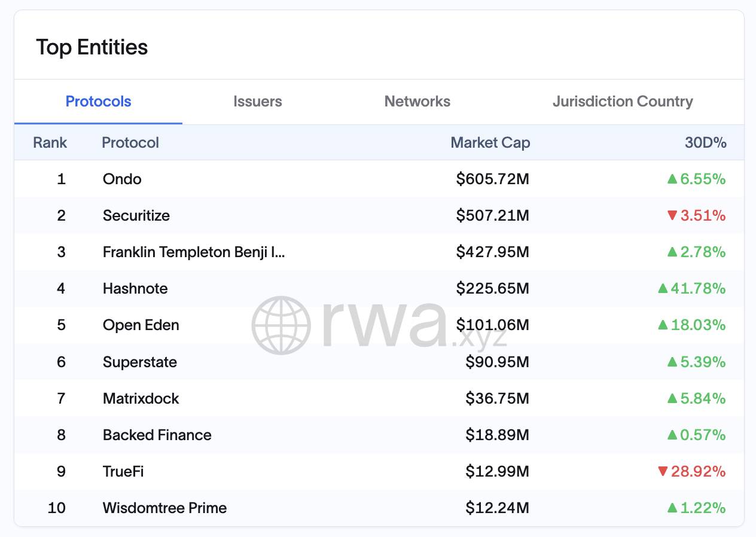
Task: Sort by the 30D% column header
Action: click(x=706, y=142)
